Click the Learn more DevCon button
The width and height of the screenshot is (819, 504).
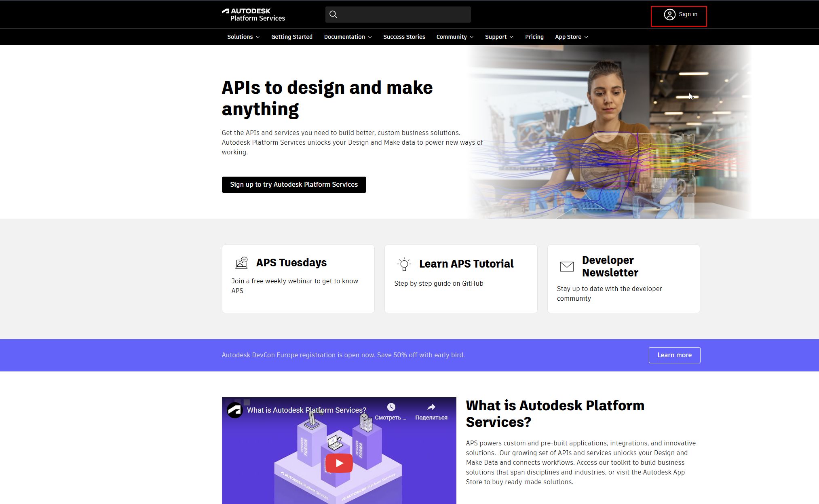click(674, 355)
